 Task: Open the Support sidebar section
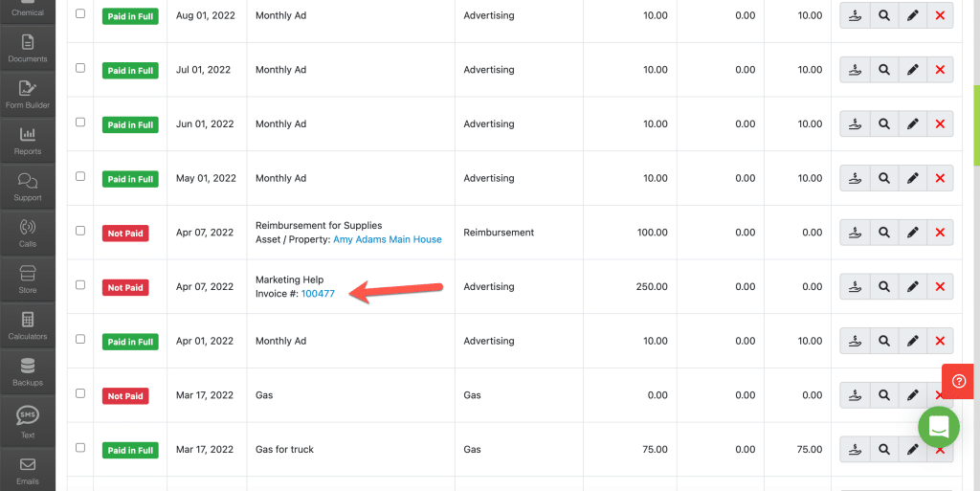(28, 187)
